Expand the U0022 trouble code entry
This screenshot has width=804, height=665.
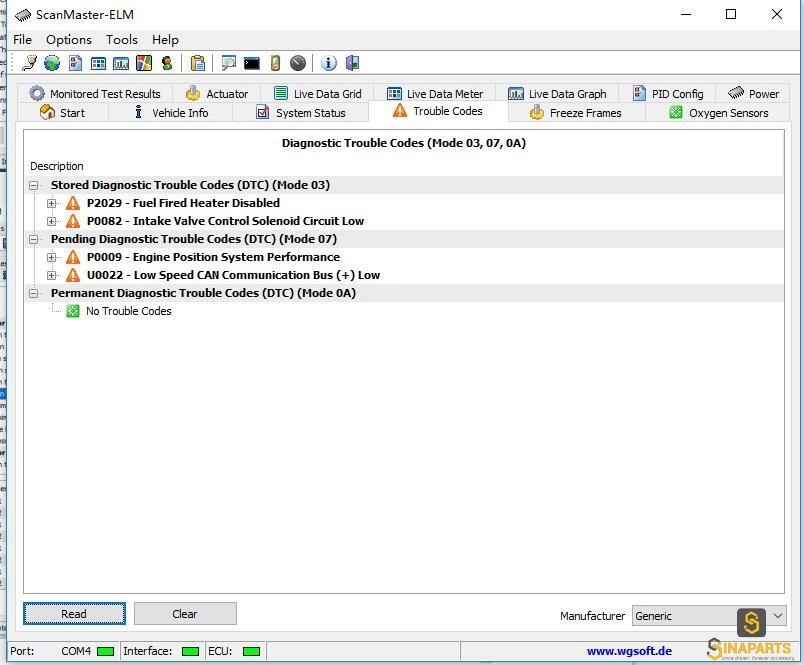(x=51, y=275)
